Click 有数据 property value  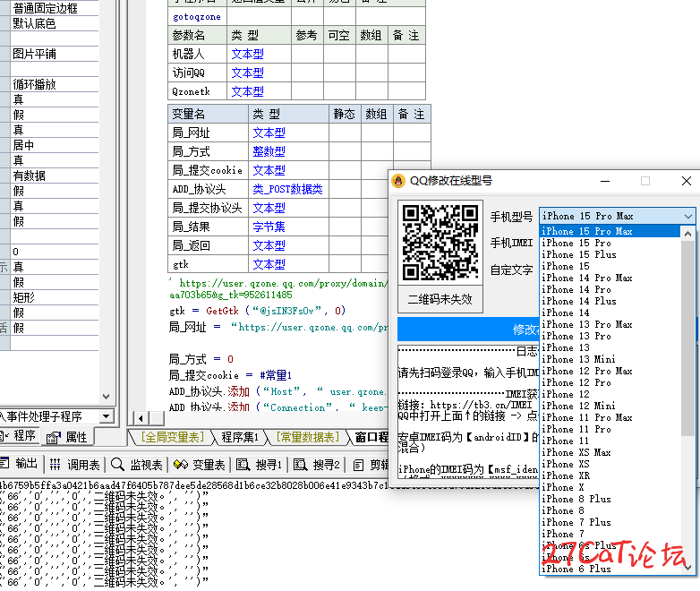55,176
